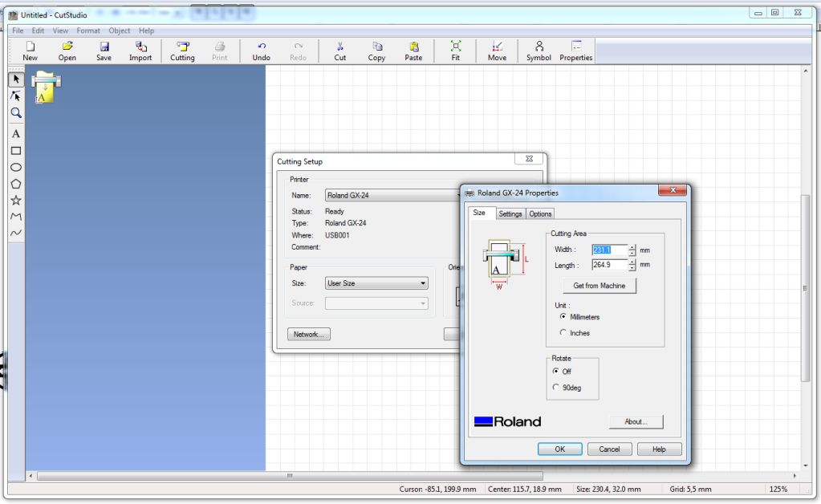Open the File menu

(x=18, y=30)
